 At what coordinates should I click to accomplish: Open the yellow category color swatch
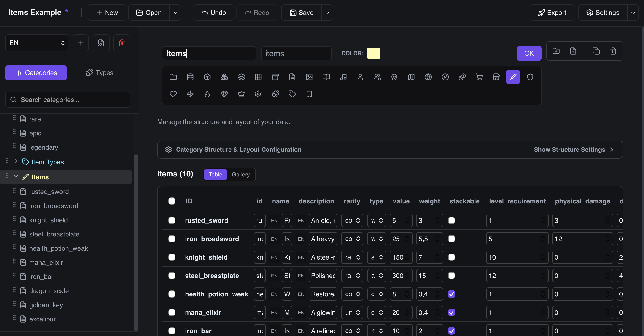click(373, 53)
